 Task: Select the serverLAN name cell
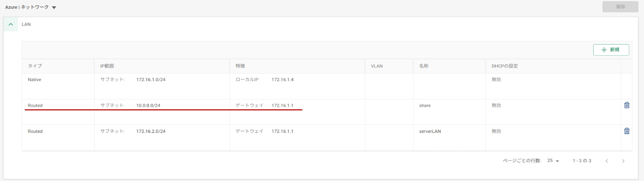click(430, 131)
